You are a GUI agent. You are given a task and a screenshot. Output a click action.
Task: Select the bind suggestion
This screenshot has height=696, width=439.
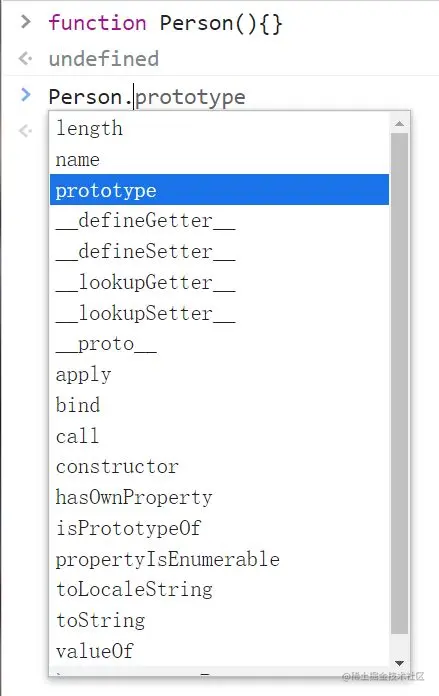tap(219, 405)
